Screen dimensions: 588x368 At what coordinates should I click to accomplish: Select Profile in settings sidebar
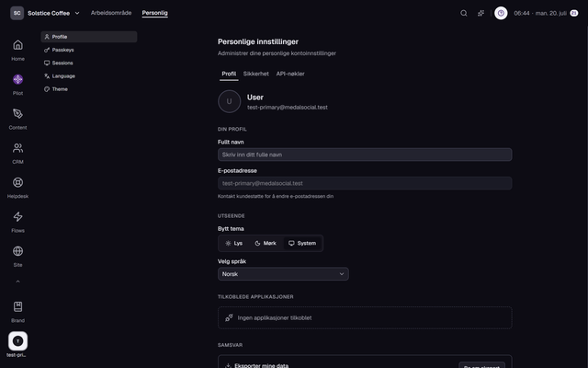[x=89, y=37]
